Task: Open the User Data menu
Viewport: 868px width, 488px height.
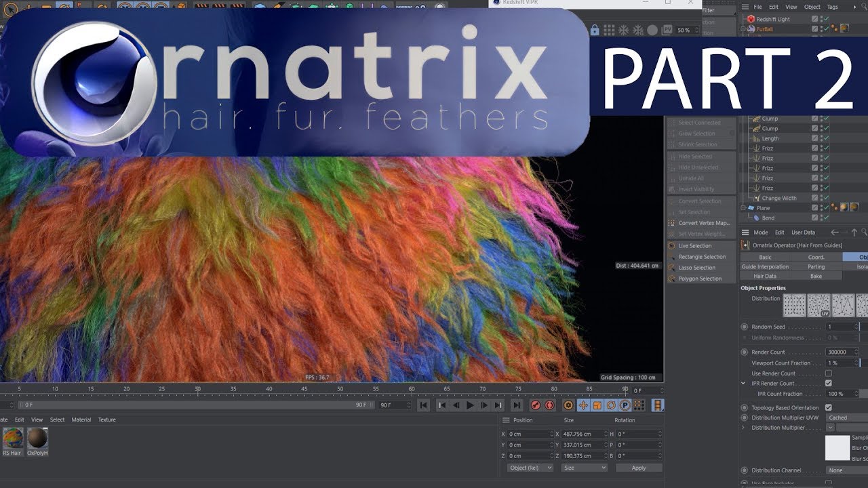Action: tap(803, 232)
